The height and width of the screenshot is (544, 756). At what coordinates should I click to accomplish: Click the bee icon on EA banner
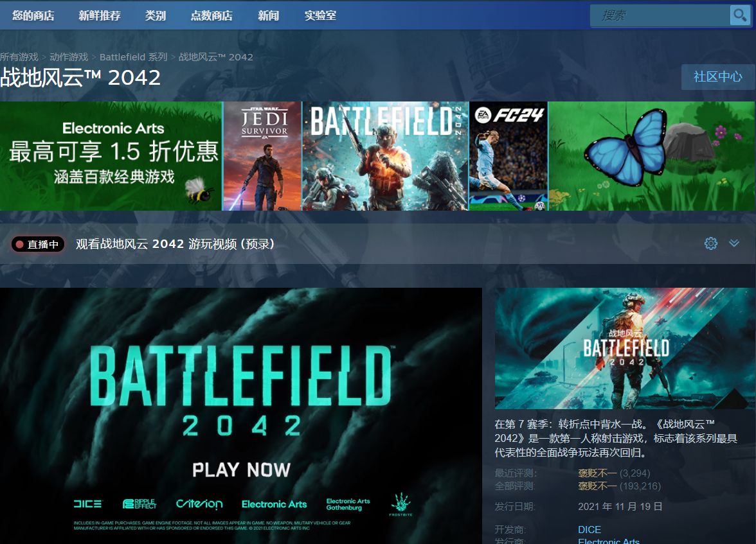[199, 190]
